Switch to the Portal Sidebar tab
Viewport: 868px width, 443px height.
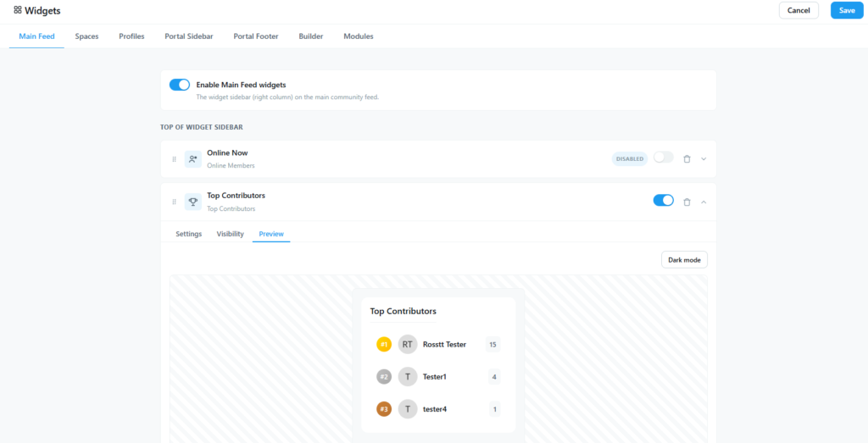pyautogui.click(x=189, y=36)
